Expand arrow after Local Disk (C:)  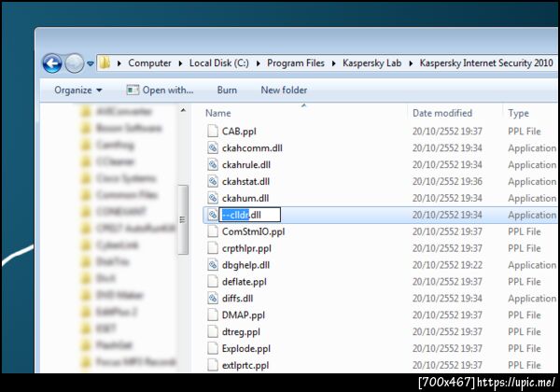coord(259,63)
